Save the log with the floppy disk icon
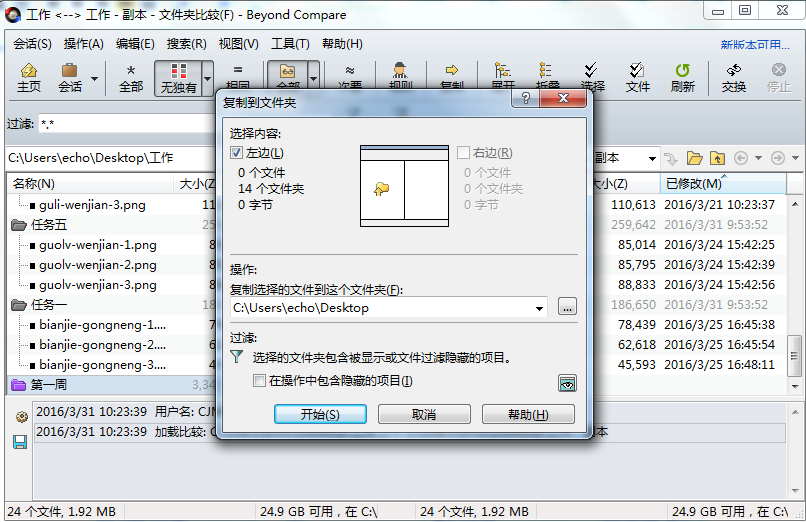Viewport: 806px width, 522px height. 20,442
